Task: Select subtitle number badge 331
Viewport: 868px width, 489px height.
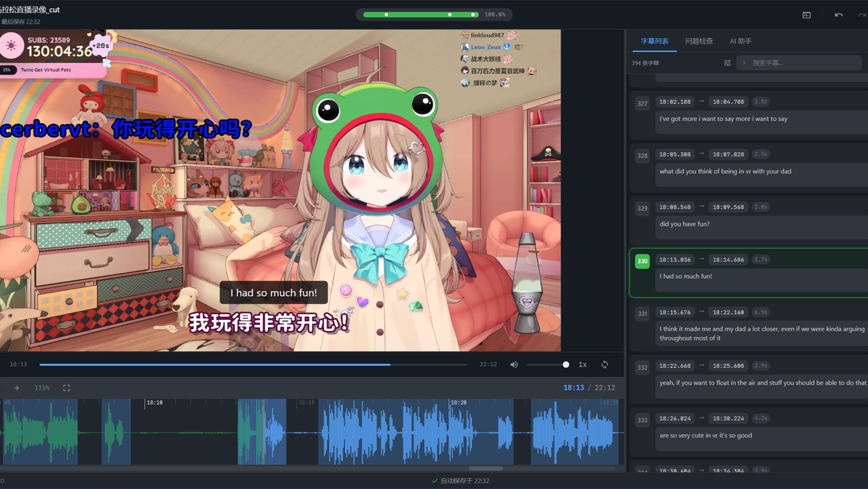Action: pos(642,314)
